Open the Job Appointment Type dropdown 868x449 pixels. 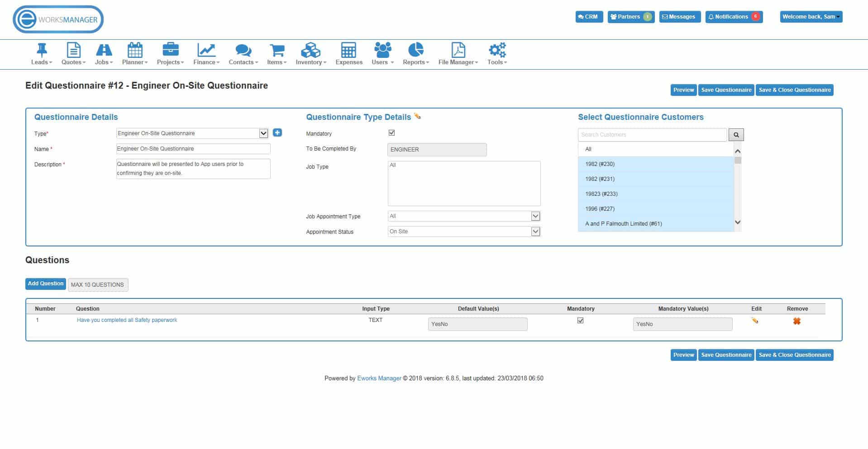pyautogui.click(x=464, y=216)
